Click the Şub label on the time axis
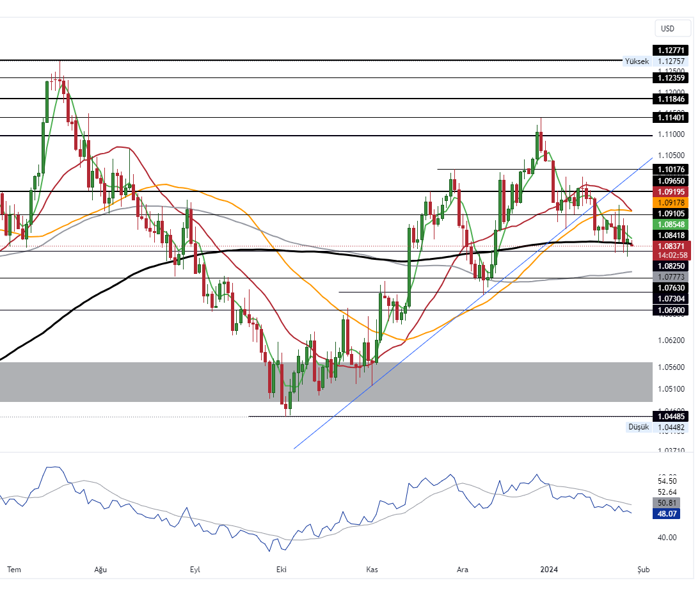Viewport: 700px width, 601px height. [x=642, y=568]
